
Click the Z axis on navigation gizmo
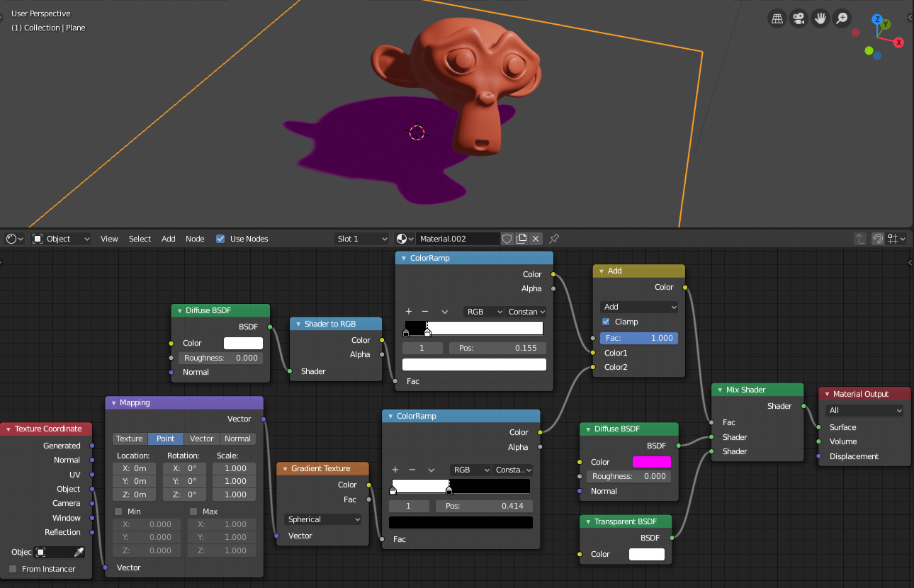point(878,19)
